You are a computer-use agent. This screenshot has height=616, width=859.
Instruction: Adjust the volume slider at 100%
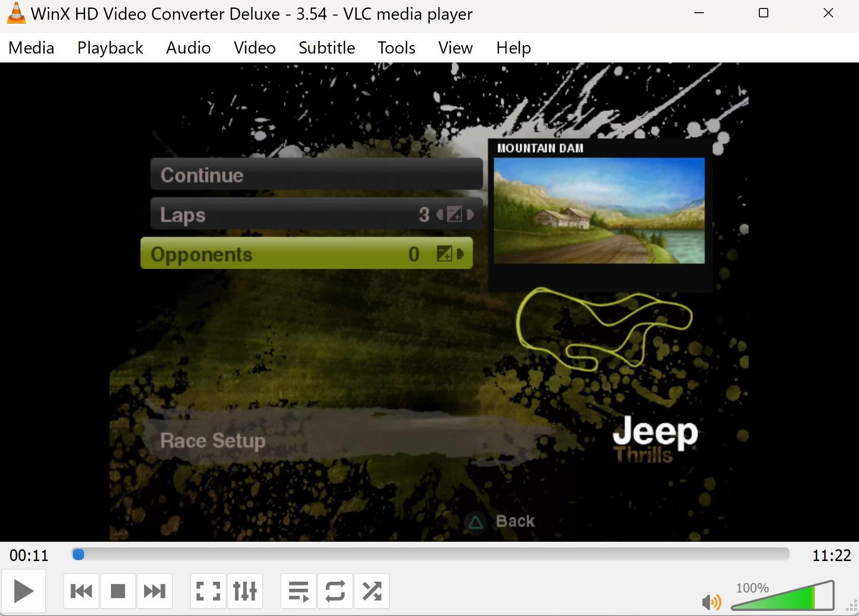pos(783,595)
